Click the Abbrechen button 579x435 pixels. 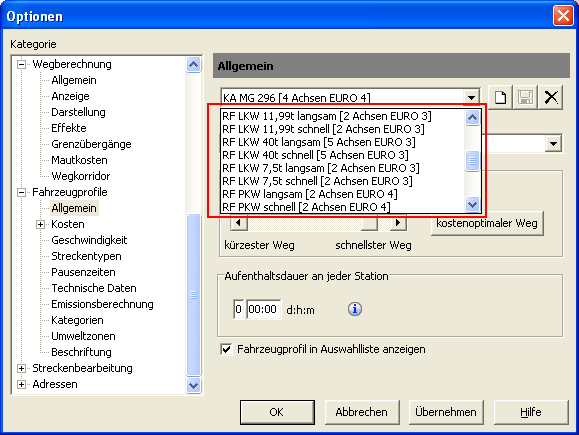[362, 412]
